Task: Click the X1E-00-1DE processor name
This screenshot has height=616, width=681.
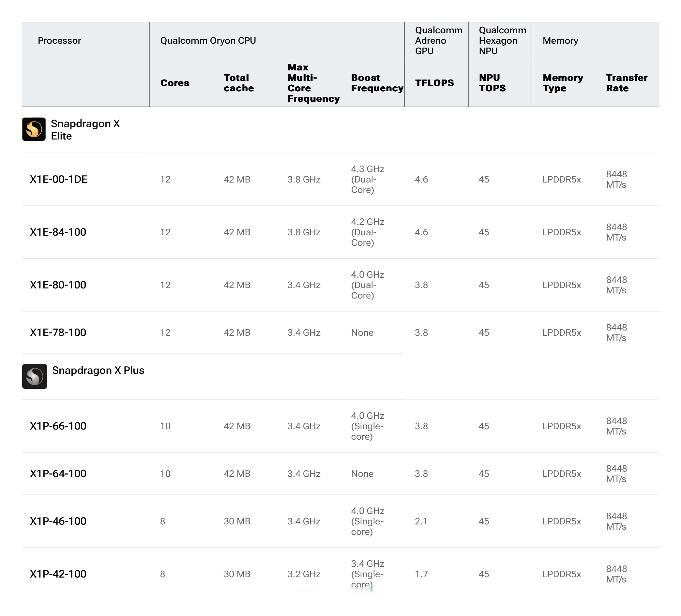Action: click(x=58, y=179)
